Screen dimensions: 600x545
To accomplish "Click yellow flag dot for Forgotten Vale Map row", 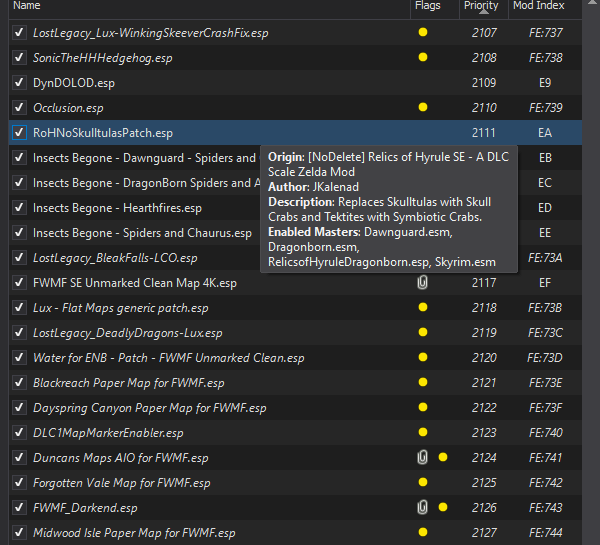I will 423,482.
